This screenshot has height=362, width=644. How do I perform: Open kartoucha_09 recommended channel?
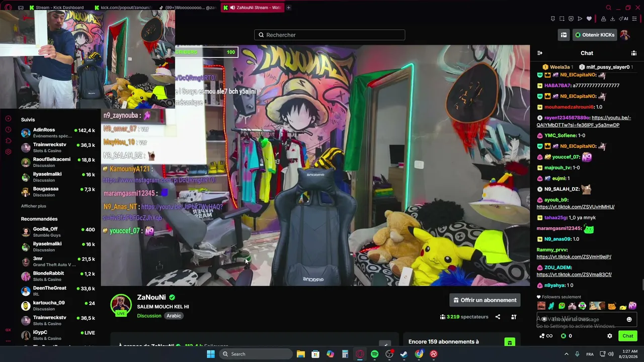tap(58, 306)
